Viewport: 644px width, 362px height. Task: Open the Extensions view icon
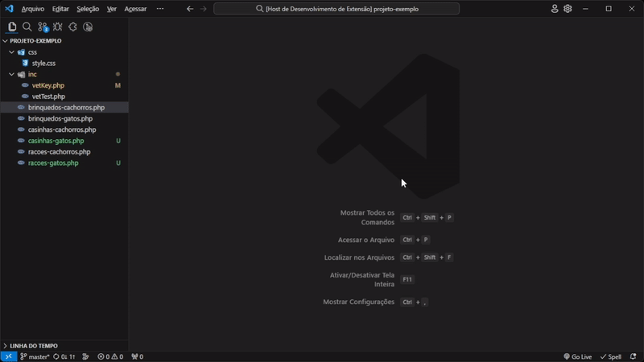(72, 27)
